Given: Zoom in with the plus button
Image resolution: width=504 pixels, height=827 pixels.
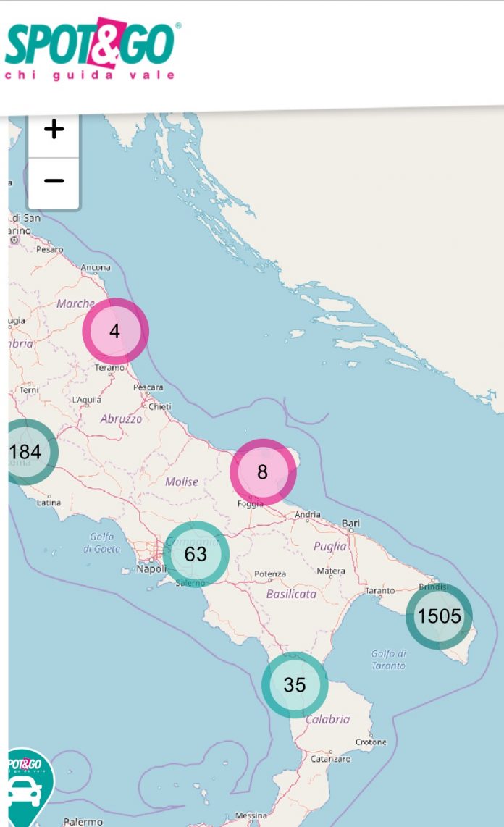Looking at the screenshot, I should click(54, 130).
